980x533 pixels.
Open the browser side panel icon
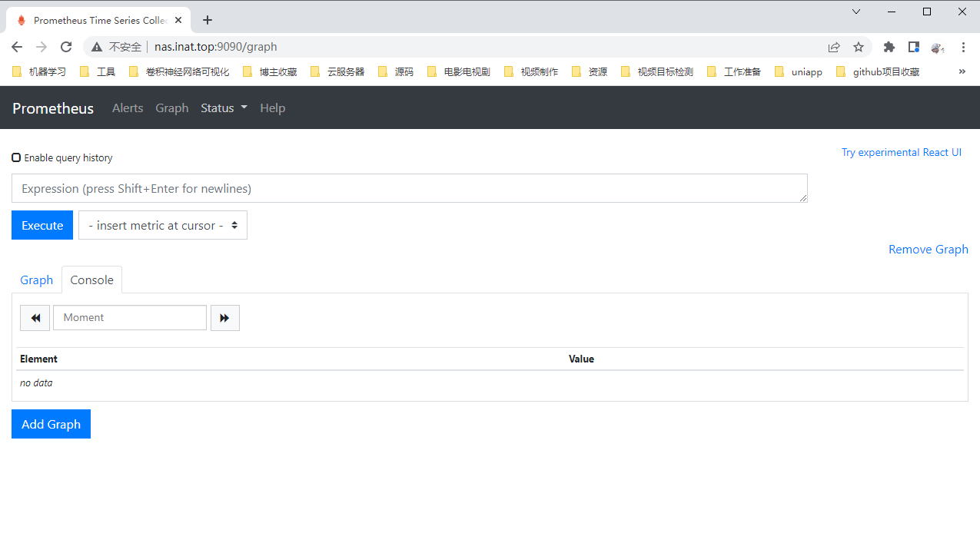point(914,47)
